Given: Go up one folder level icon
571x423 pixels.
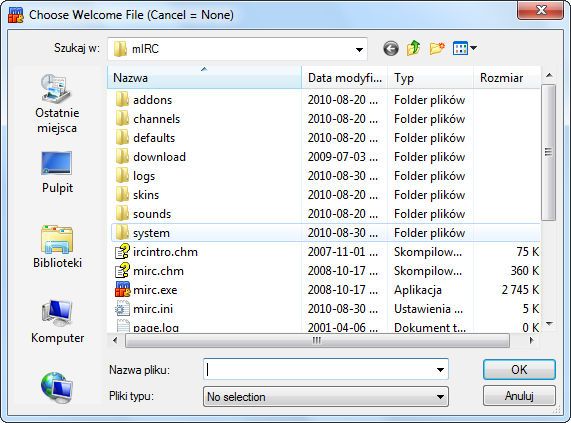Looking at the screenshot, I should point(414,48).
